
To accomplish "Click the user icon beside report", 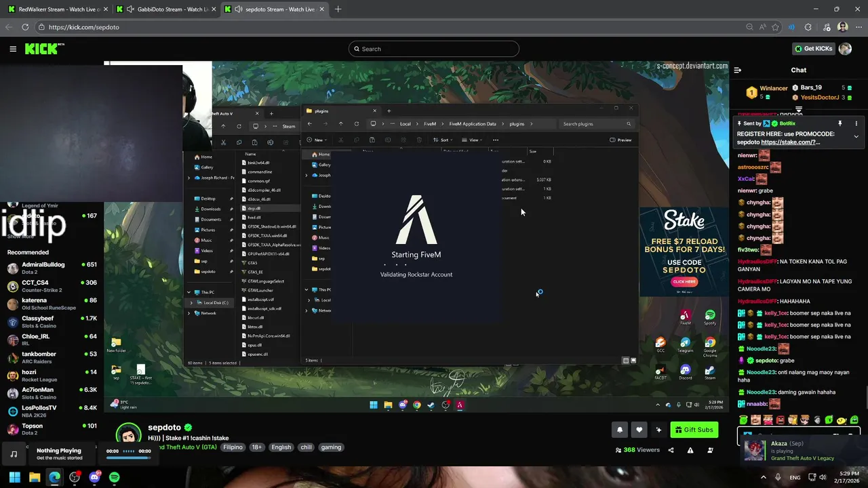I will [710, 450].
